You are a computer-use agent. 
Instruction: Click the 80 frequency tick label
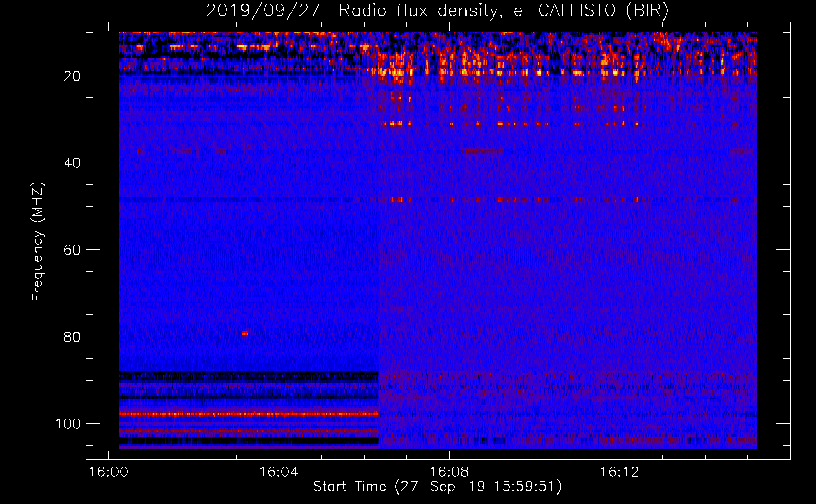tap(72, 337)
